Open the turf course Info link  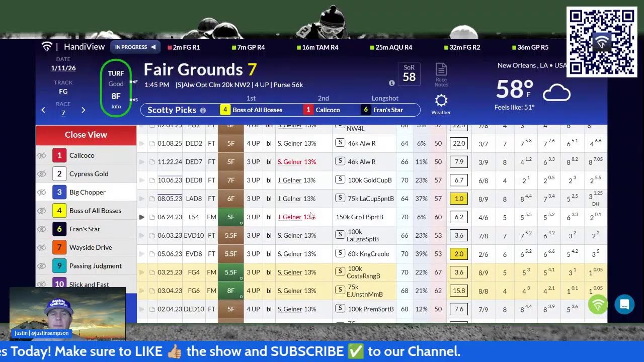(x=116, y=107)
